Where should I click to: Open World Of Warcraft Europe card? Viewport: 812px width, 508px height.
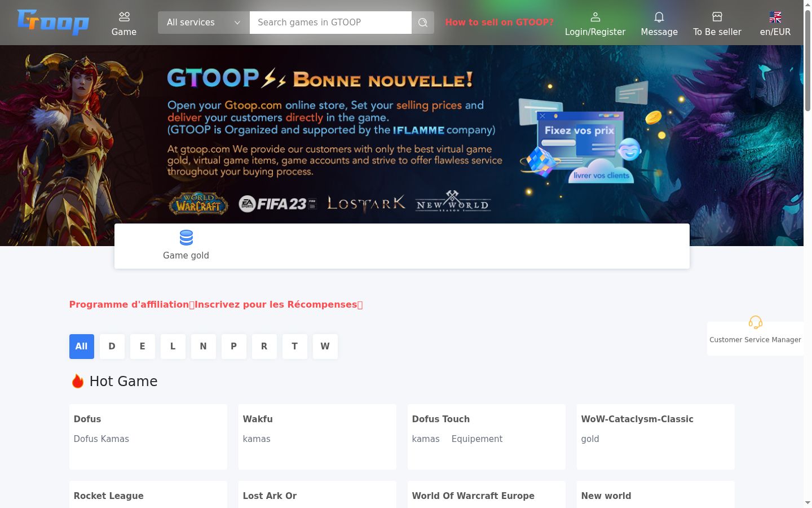pos(487,494)
